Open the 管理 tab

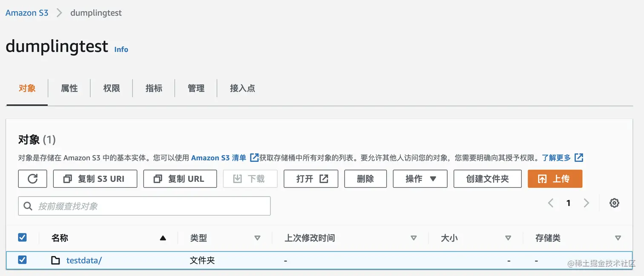pos(196,89)
